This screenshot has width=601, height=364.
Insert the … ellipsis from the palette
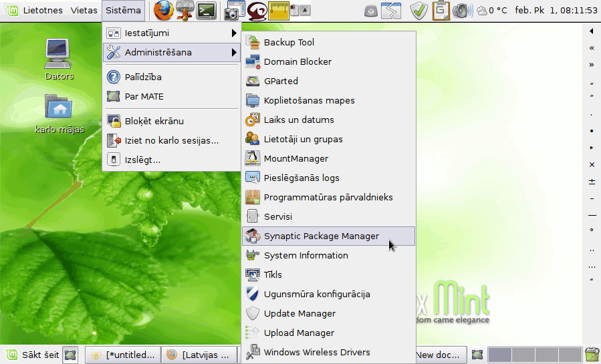[592, 266]
